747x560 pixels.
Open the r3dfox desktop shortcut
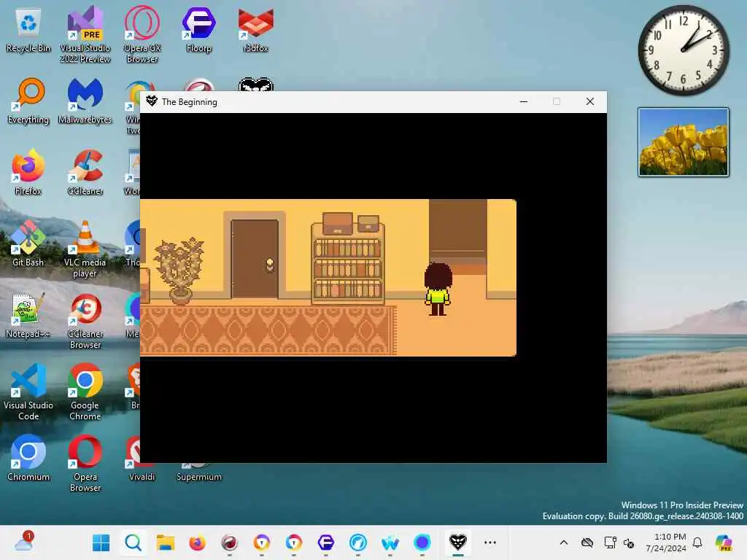(256, 28)
